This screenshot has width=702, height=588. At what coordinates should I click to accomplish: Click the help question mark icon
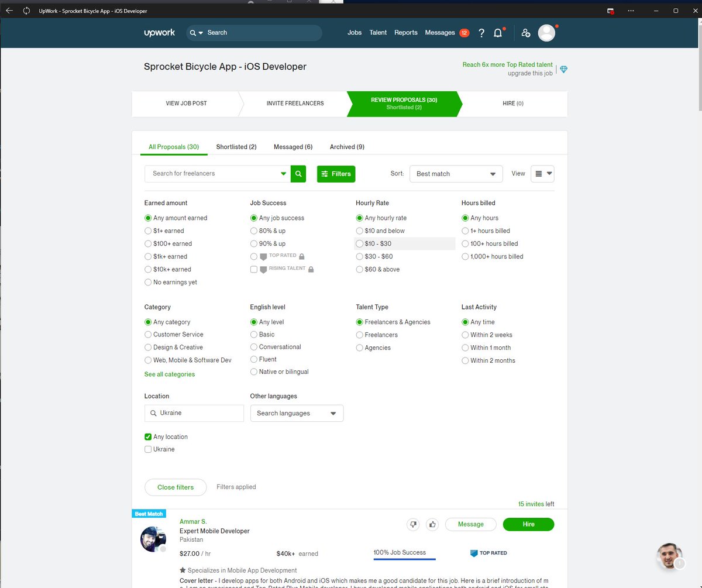pyautogui.click(x=481, y=33)
